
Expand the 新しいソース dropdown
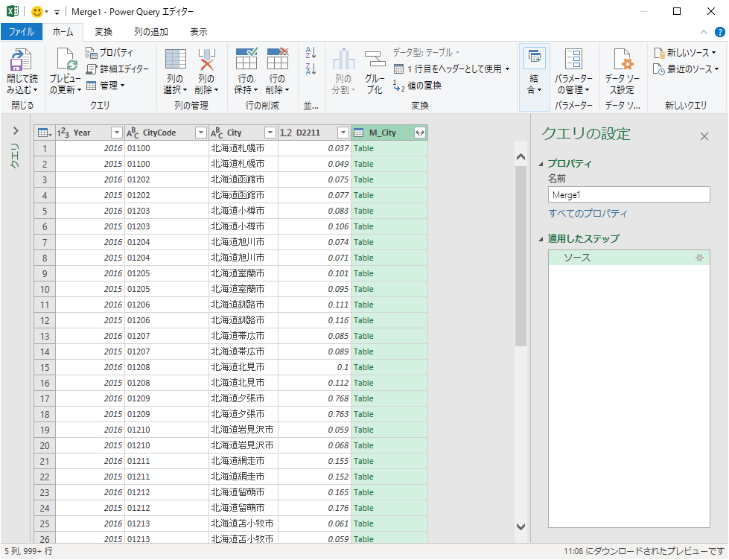713,53
